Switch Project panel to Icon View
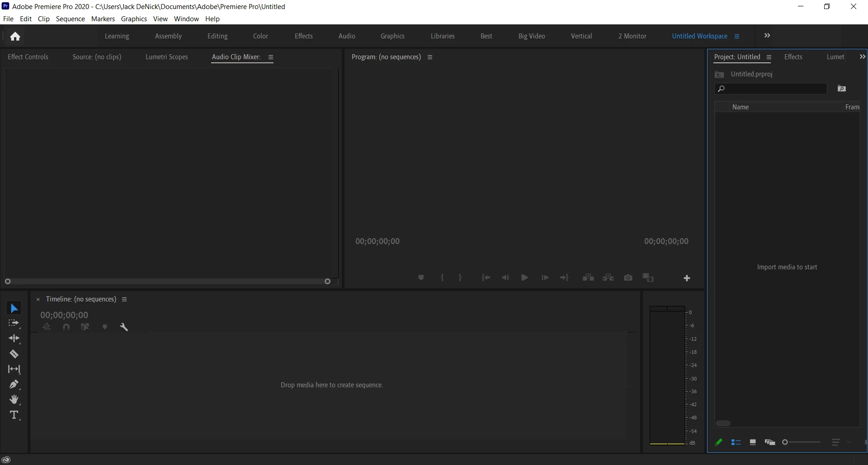This screenshot has height=465, width=868. 753,442
